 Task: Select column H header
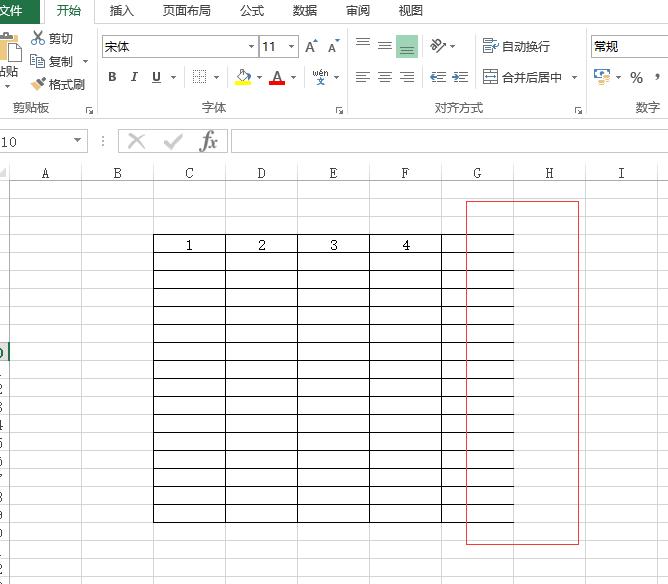[x=550, y=173]
